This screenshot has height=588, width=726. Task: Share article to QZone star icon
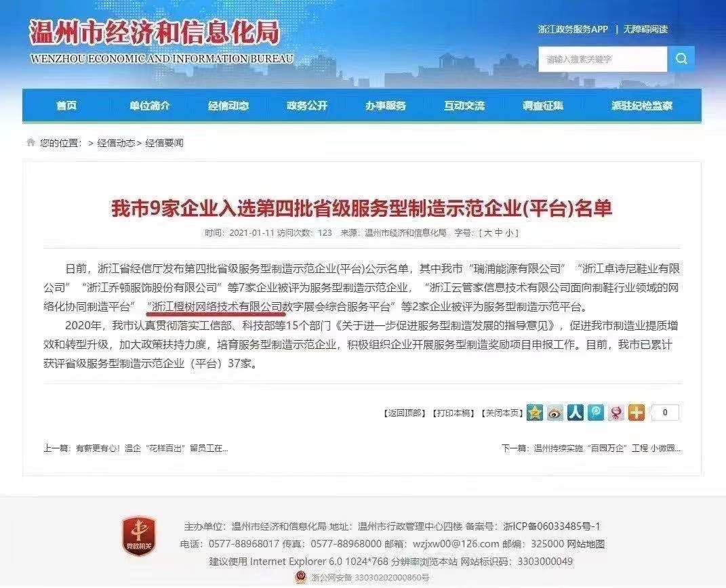tap(534, 412)
